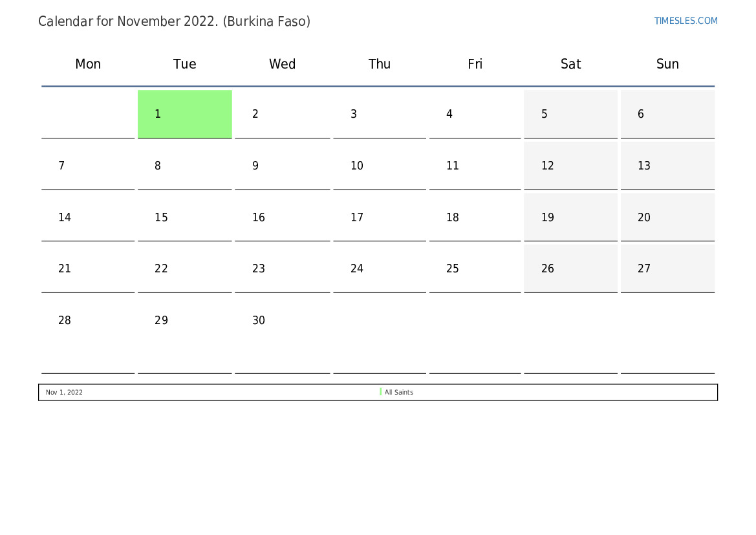Screen dimensions: 756x535
Task: Select Wednesday November 9
Action: (282, 166)
